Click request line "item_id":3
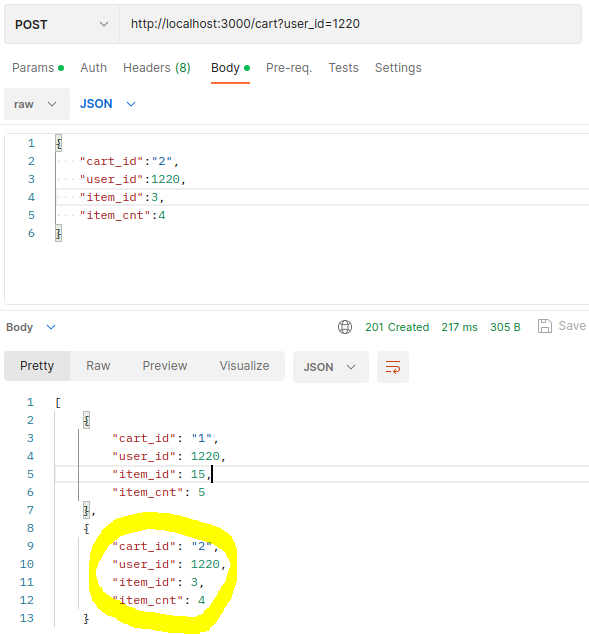The image size is (589, 634). pos(122,197)
